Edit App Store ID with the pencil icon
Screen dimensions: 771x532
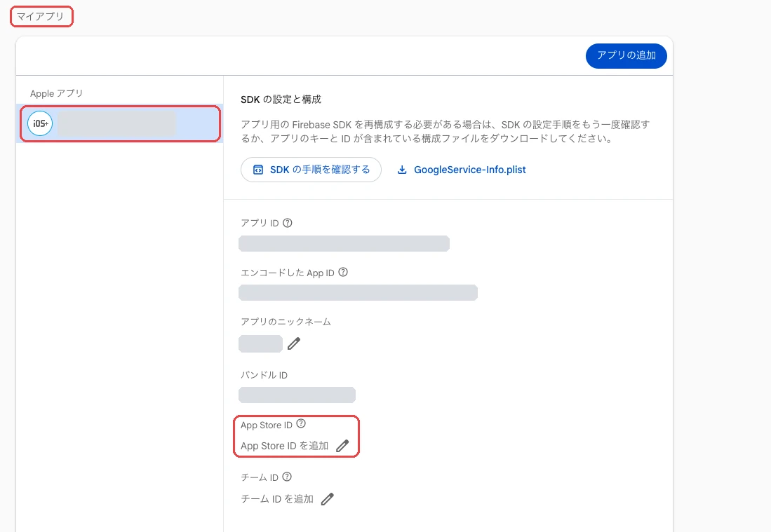[x=342, y=446]
